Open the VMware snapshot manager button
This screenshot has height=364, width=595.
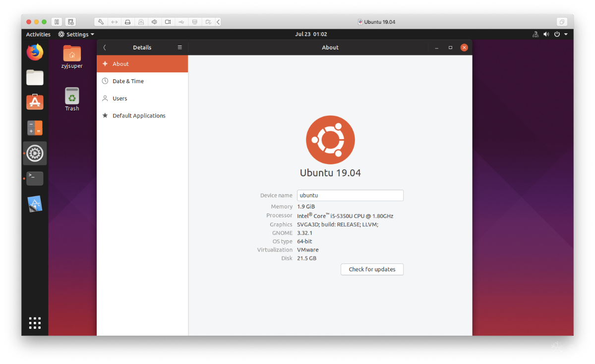point(71,22)
